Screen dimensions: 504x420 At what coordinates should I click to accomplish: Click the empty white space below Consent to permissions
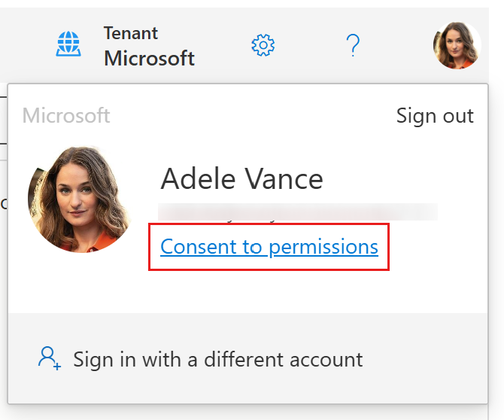247,291
